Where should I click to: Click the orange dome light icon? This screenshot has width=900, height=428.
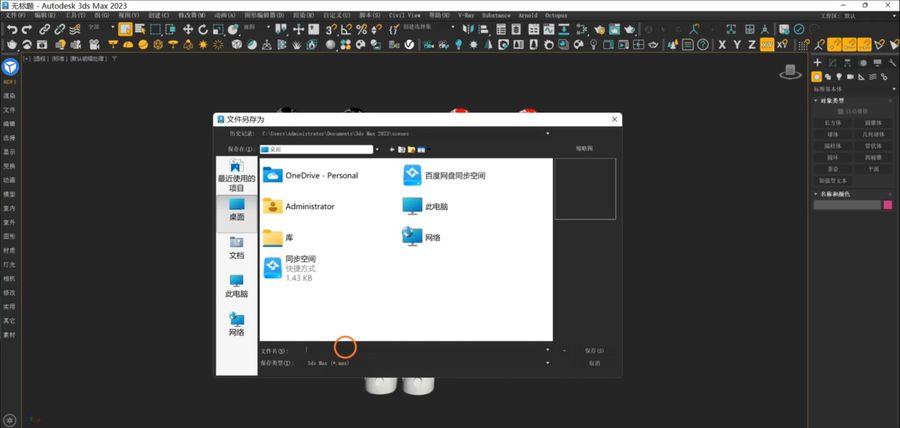(x=128, y=44)
